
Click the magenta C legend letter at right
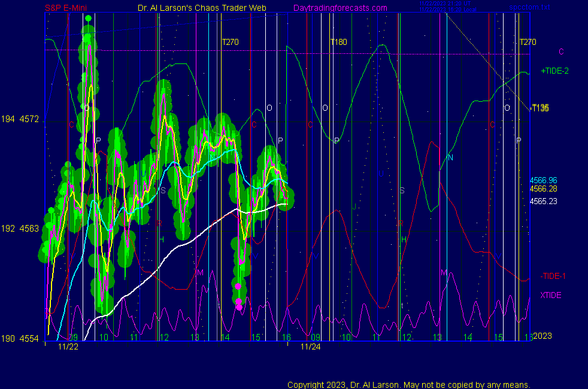coord(562,51)
